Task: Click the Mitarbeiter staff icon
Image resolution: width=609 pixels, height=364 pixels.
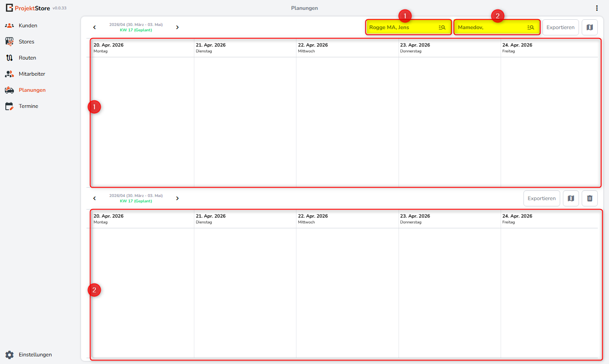Action: coord(9,74)
